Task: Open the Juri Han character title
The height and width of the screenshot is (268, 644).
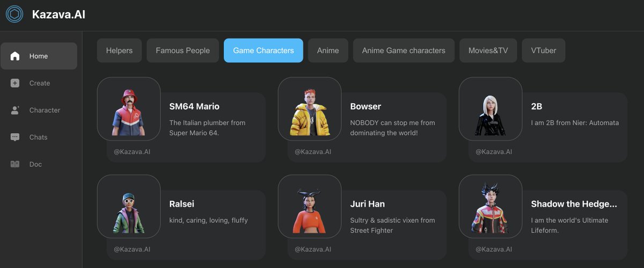Action: (x=367, y=204)
